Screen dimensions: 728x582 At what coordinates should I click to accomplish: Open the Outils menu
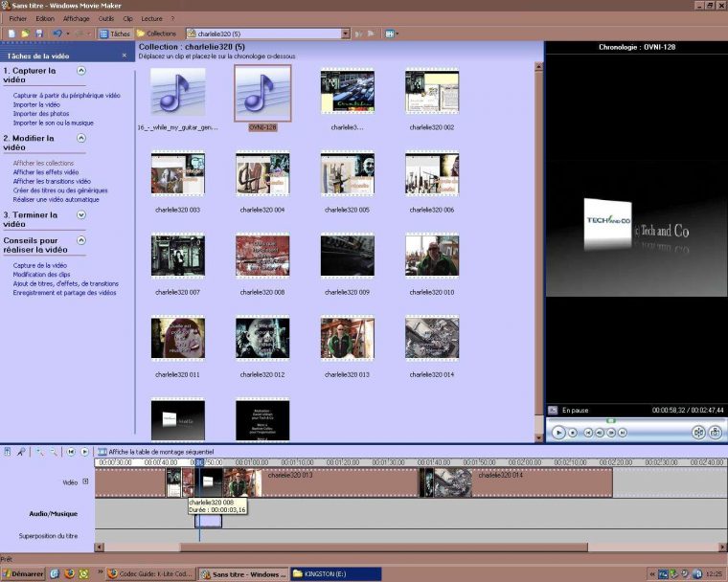click(105, 18)
